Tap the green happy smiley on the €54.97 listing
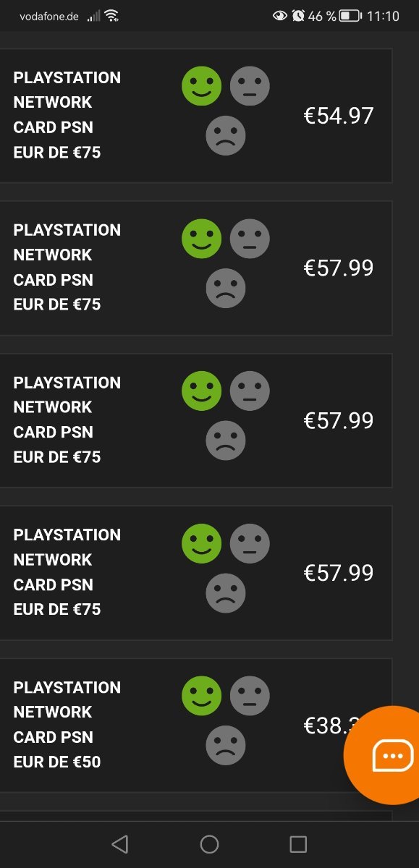Image resolution: width=419 pixels, height=868 pixels. pos(201,85)
